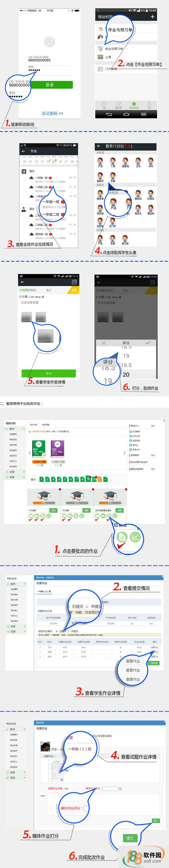Viewport: 169px width, 868px height.
Task: Select the 已提交 submitted radio button
Action: click(x=56, y=631)
